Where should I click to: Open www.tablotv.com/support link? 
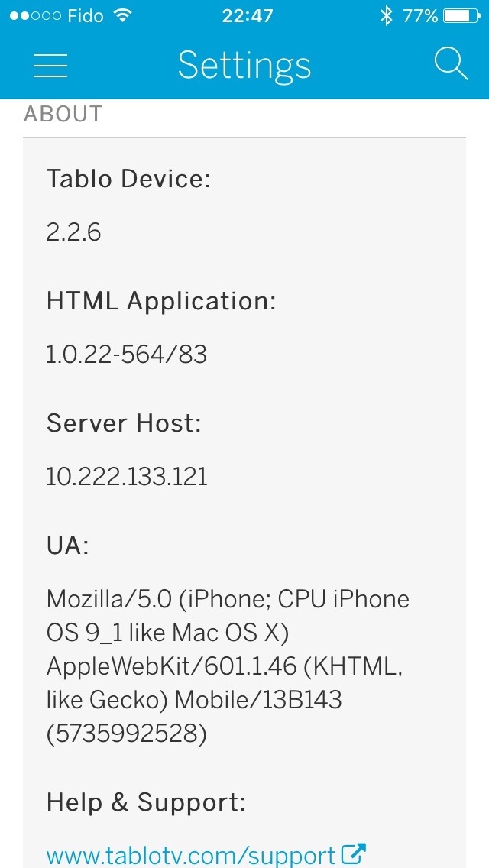(x=191, y=855)
